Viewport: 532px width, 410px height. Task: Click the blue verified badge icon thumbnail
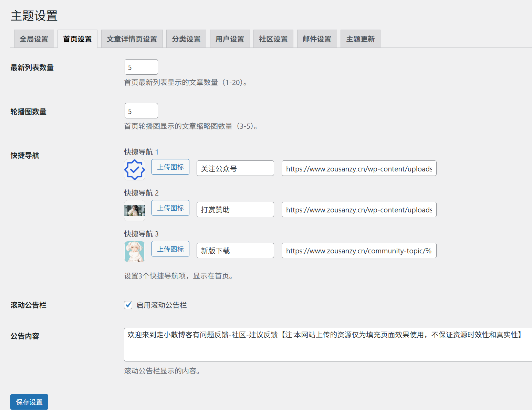(x=134, y=169)
